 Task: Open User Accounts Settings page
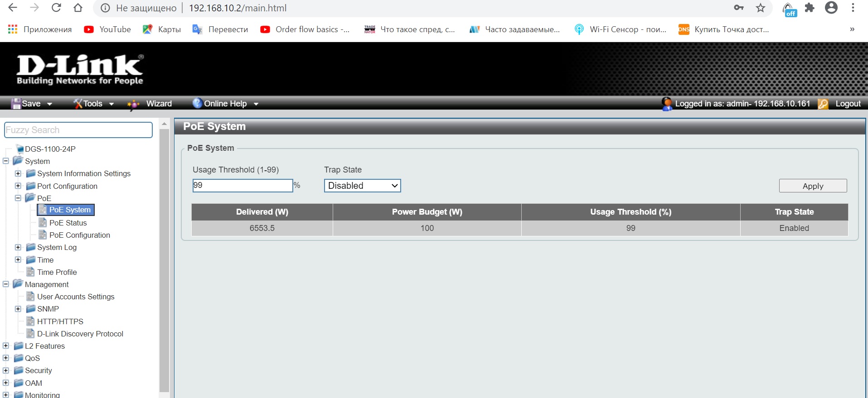76,297
